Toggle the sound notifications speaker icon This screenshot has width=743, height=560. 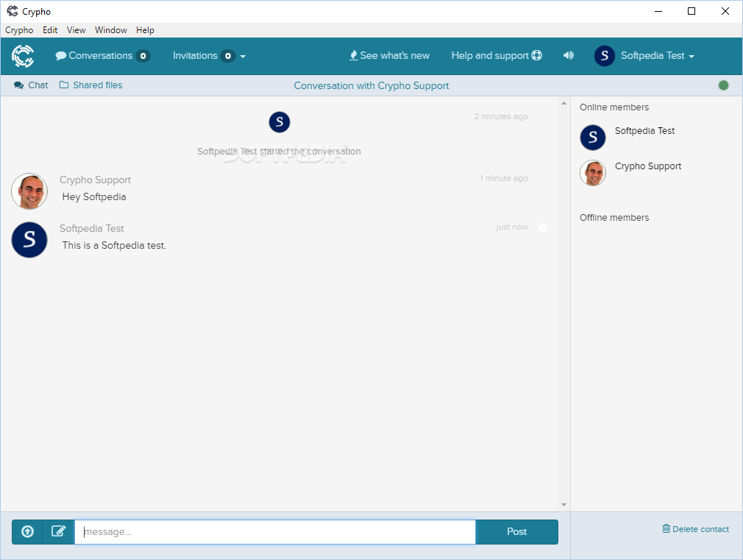[568, 55]
